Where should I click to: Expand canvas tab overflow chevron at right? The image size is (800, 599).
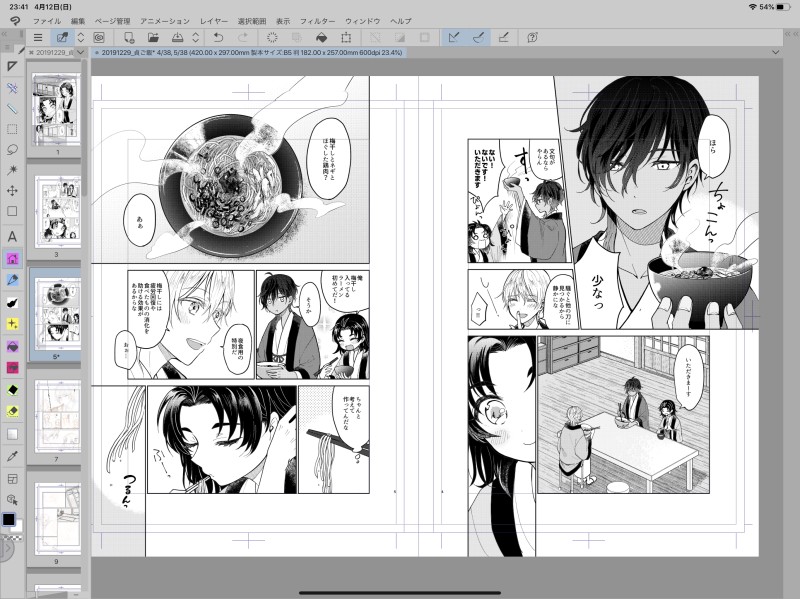[x=776, y=53]
